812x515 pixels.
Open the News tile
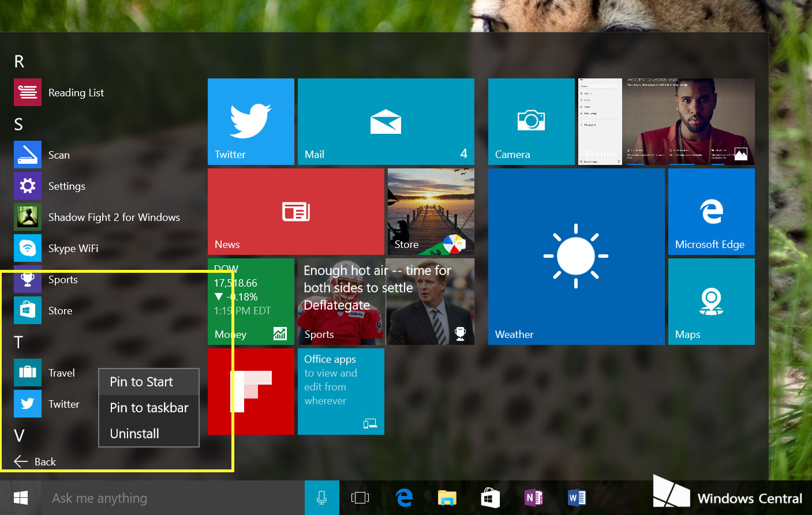click(x=296, y=212)
